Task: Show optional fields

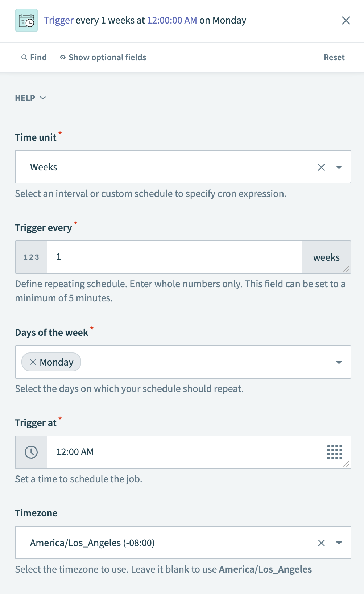Action: coord(103,57)
